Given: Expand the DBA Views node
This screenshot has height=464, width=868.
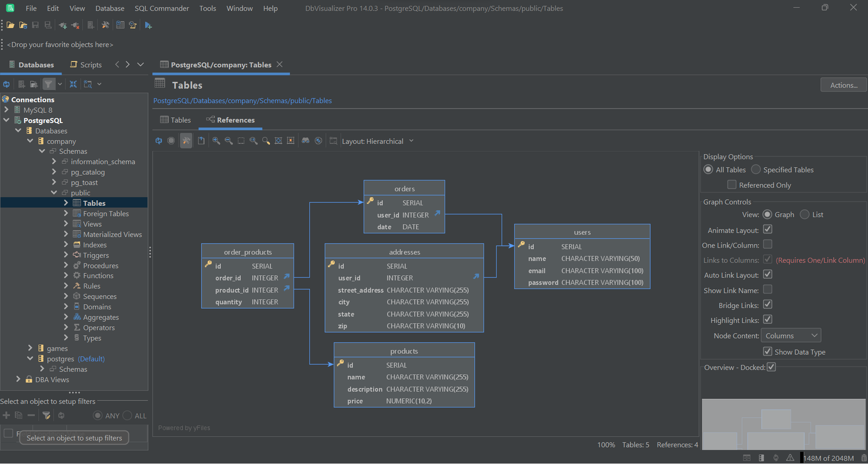Looking at the screenshot, I should tap(18, 379).
